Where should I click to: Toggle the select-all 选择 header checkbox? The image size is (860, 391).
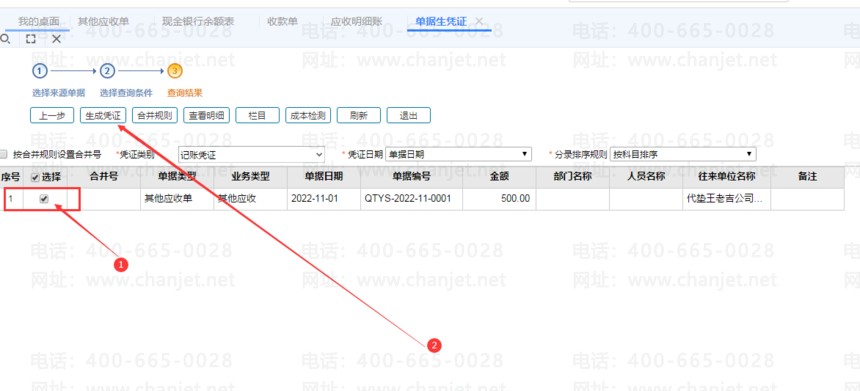(x=35, y=178)
